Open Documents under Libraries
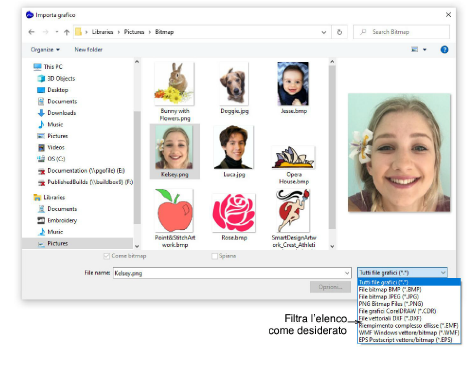475x365 pixels. [x=57, y=209]
